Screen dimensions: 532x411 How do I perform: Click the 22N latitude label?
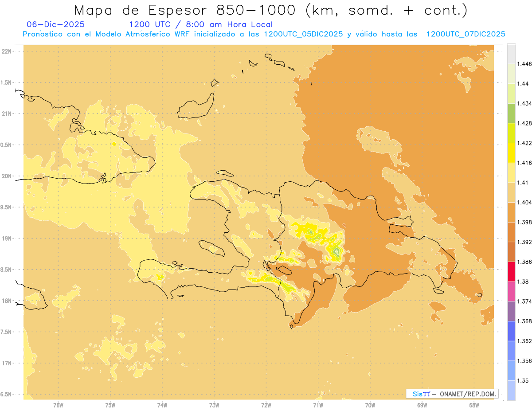pos(7,51)
